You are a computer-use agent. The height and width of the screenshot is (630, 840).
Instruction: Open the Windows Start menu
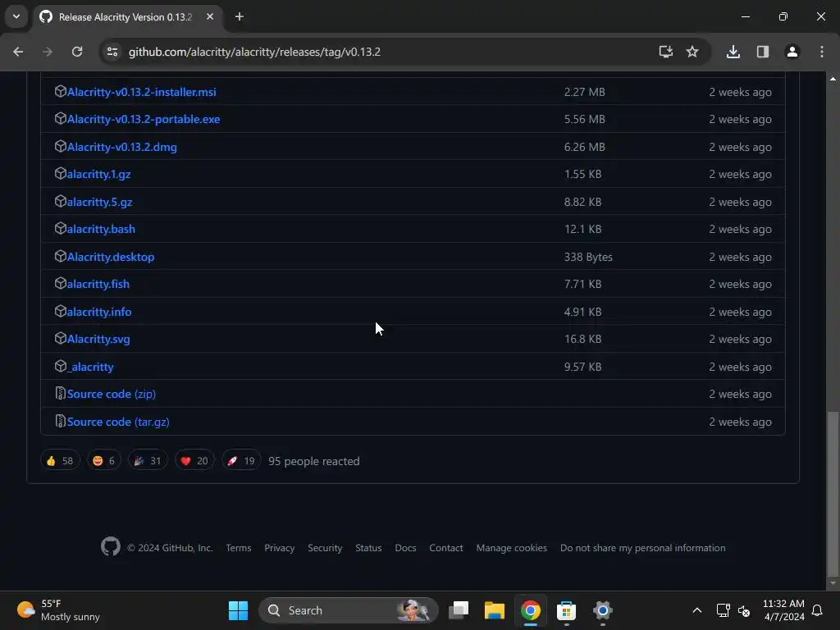coord(238,610)
